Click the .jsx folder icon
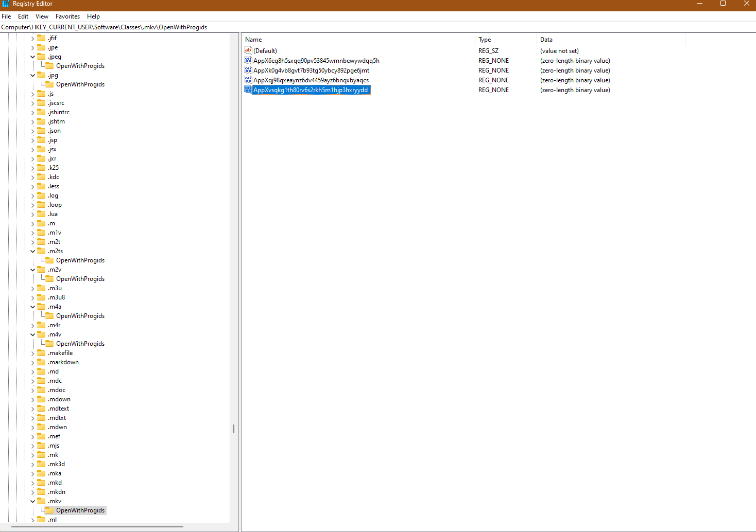 pyautogui.click(x=41, y=149)
